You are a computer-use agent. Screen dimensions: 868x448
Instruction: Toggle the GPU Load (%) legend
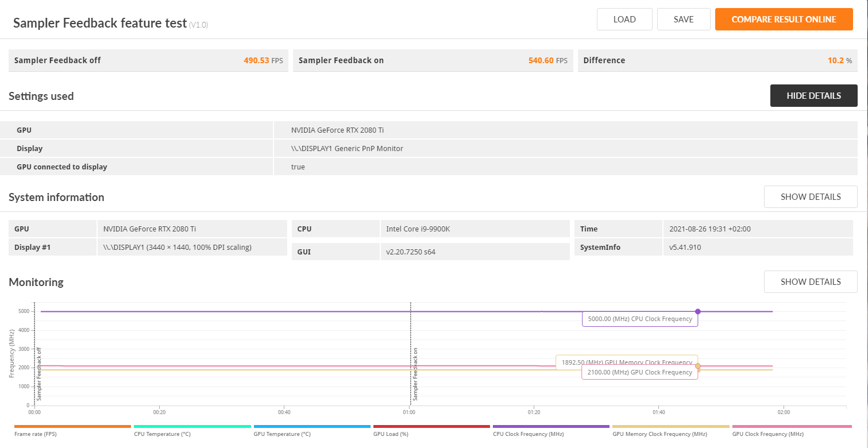click(389, 434)
